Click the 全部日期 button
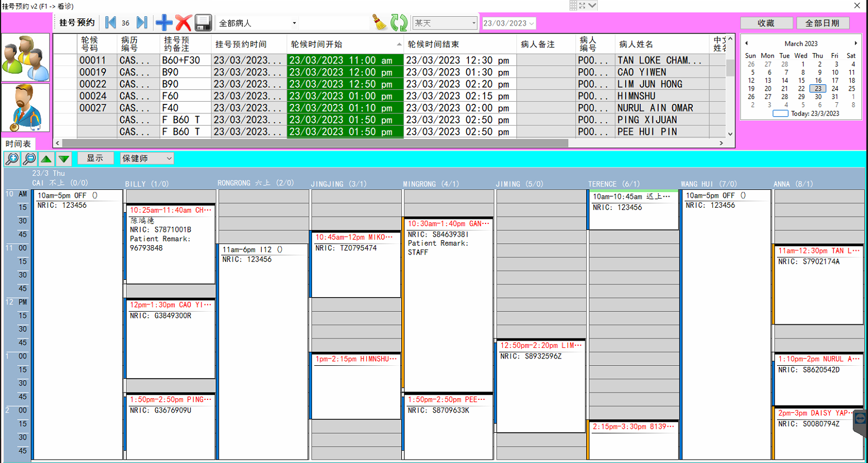This screenshot has height=463, width=868. 822,23
